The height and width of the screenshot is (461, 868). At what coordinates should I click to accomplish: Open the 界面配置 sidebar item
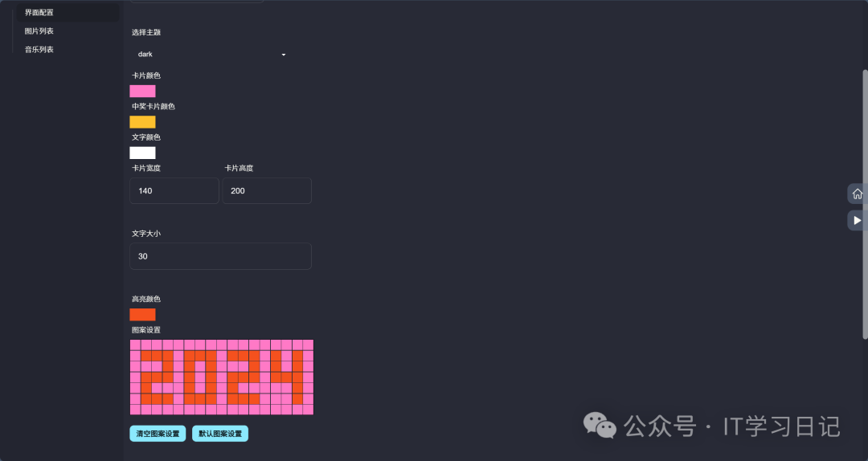click(x=68, y=12)
